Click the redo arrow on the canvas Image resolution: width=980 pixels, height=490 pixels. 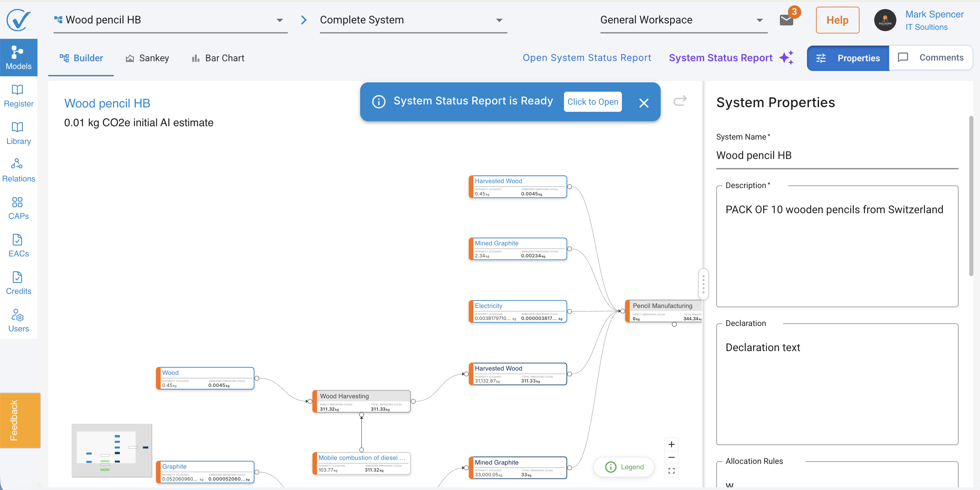click(x=680, y=101)
